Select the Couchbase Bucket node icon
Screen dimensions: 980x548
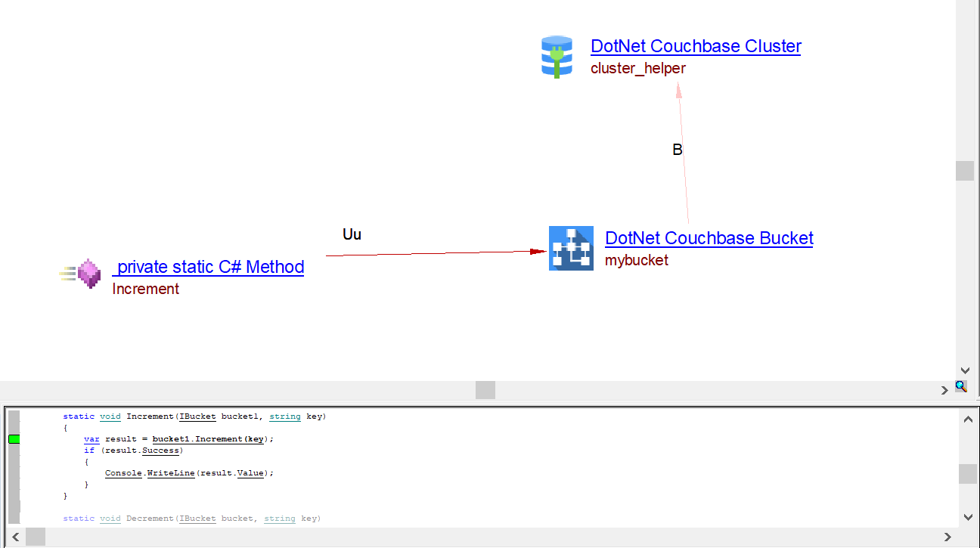pyautogui.click(x=571, y=248)
